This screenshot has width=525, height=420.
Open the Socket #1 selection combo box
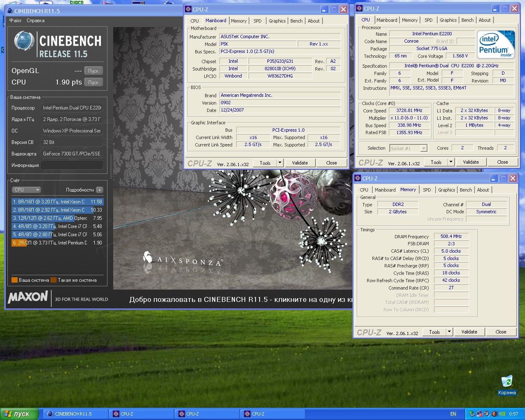tap(408, 148)
